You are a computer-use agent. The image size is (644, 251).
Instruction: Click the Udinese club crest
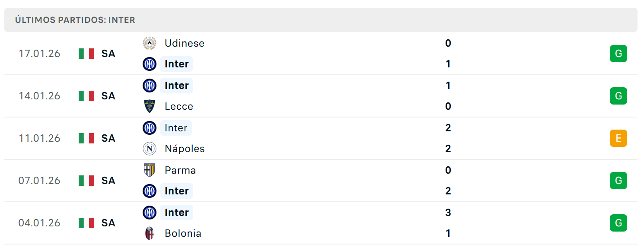[x=150, y=43]
